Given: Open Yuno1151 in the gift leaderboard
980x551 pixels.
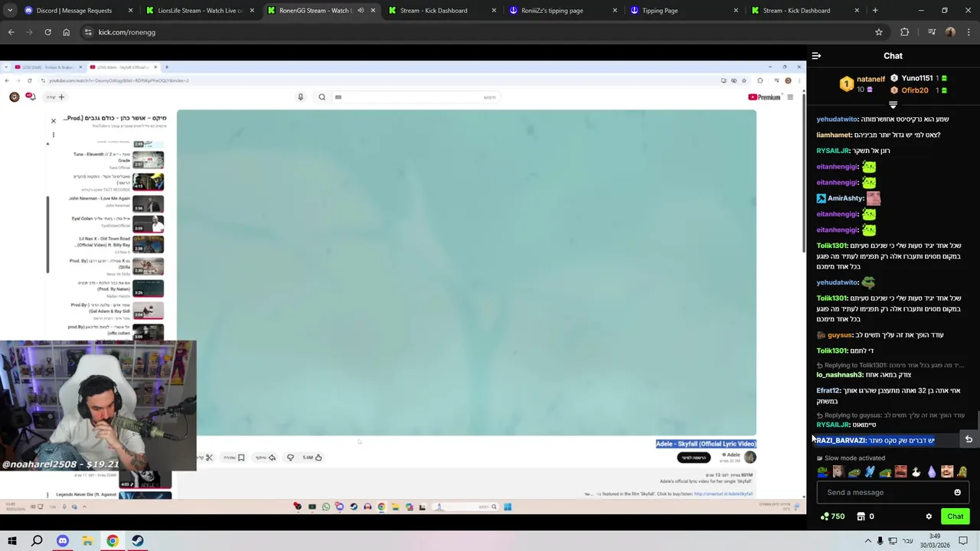Looking at the screenshot, I should point(919,78).
